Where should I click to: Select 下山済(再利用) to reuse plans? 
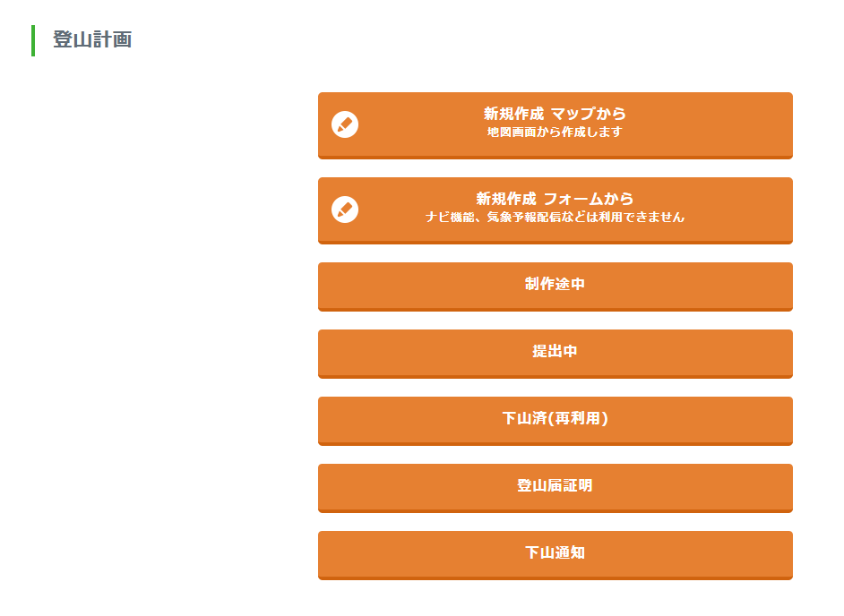555,419
